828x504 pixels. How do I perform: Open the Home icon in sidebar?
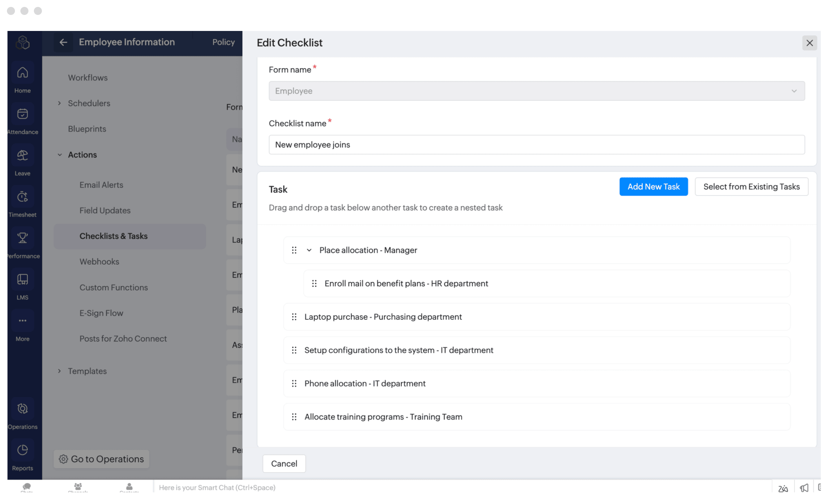coord(23,73)
